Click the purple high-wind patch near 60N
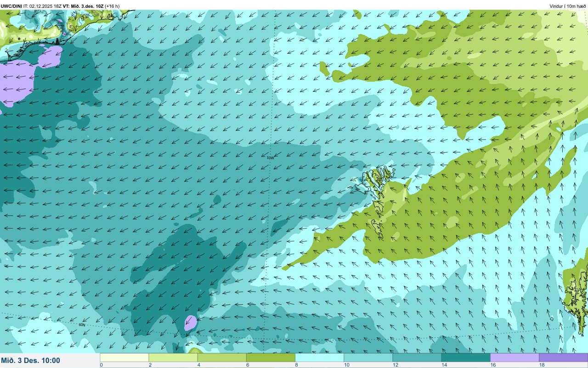This screenshot has height=368, width=588. (x=190, y=323)
